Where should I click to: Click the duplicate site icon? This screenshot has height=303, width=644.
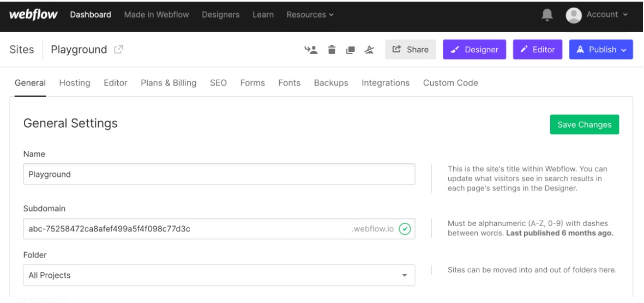click(350, 50)
